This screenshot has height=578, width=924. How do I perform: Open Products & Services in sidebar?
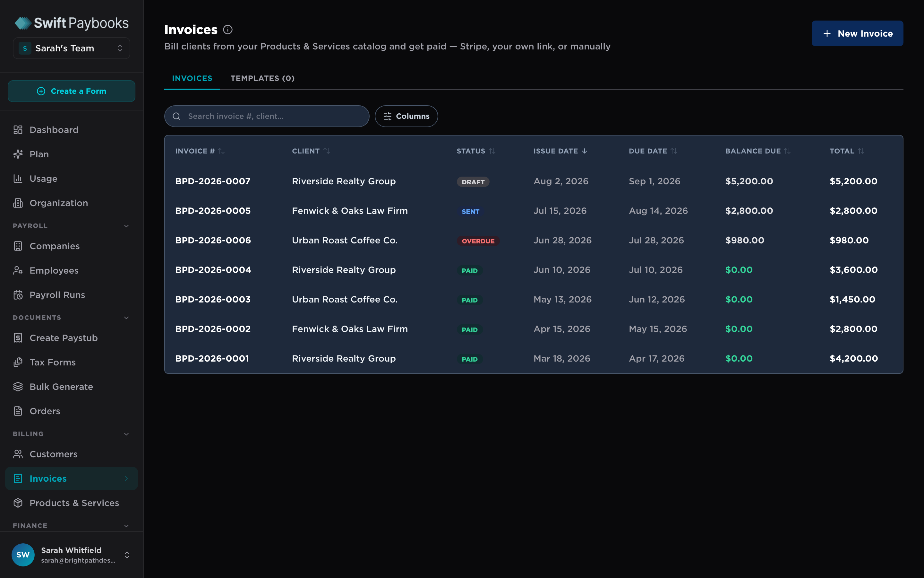(x=72, y=503)
